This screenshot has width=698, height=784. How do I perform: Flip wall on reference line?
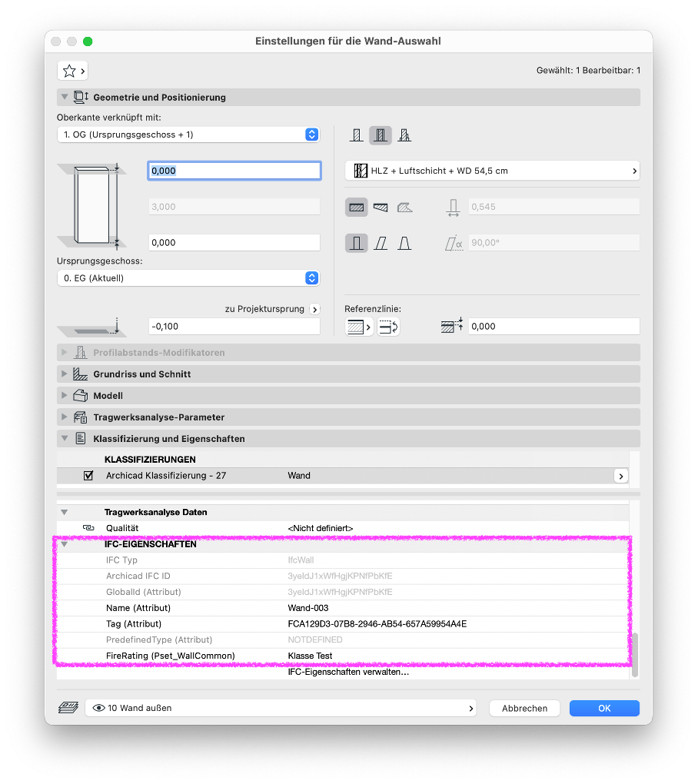388,327
